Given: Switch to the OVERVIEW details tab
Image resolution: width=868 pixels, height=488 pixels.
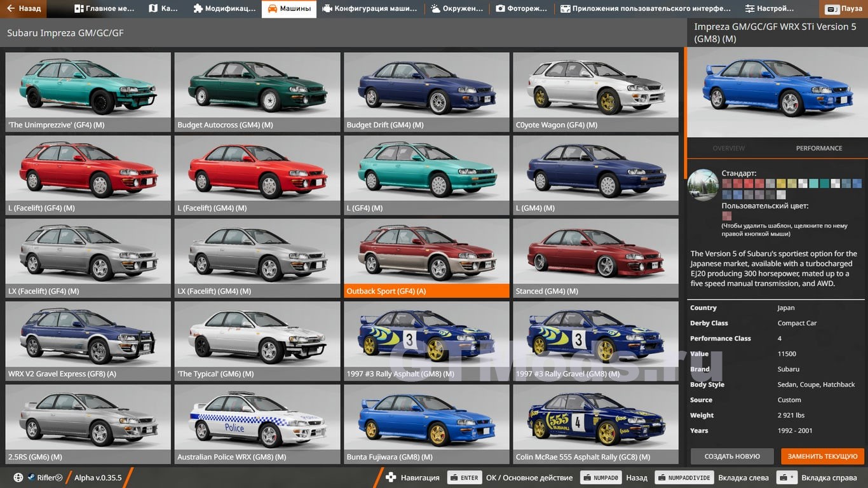Looking at the screenshot, I should click(729, 148).
